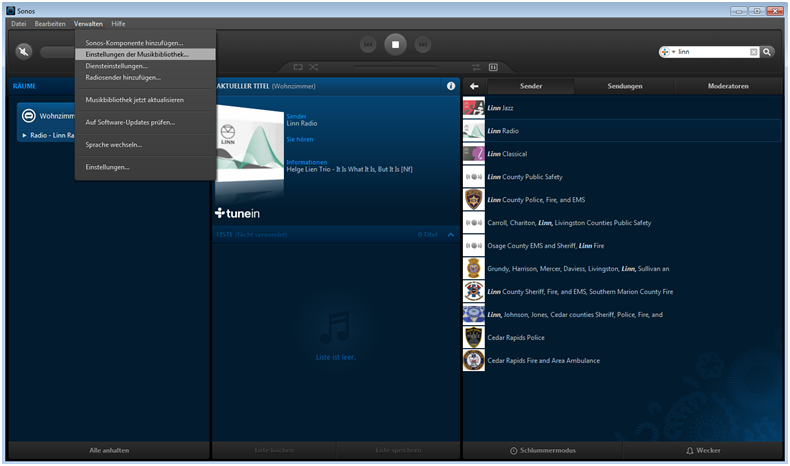The width and height of the screenshot is (790, 466).
Task: Click the Liste löschen button
Action: (x=274, y=450)
